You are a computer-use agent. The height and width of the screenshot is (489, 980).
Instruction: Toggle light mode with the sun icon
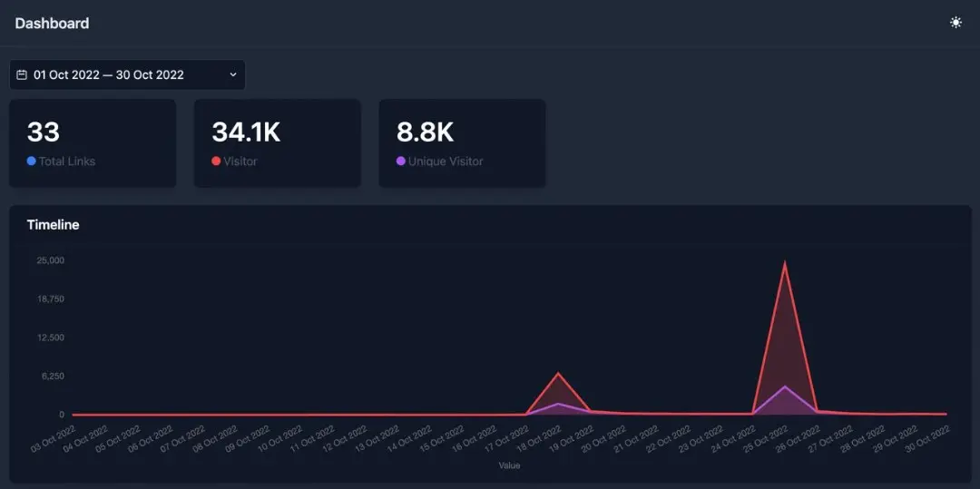(x=955, y=23)
